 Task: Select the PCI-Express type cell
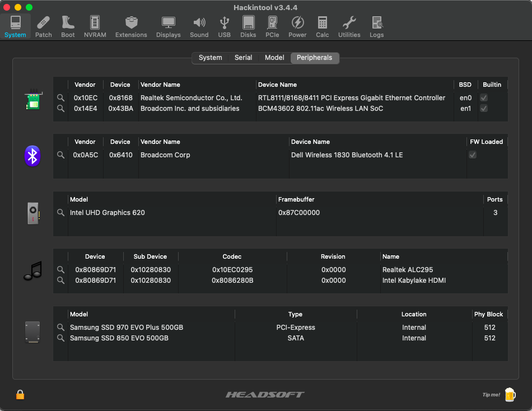pyautogui.click(x=296, y=327)
